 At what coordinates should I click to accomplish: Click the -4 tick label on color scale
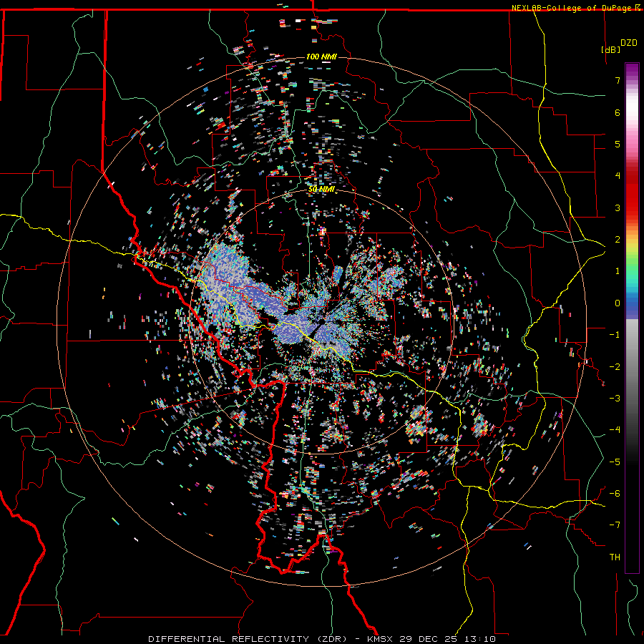pyautogui.click(x=615, y=430)
